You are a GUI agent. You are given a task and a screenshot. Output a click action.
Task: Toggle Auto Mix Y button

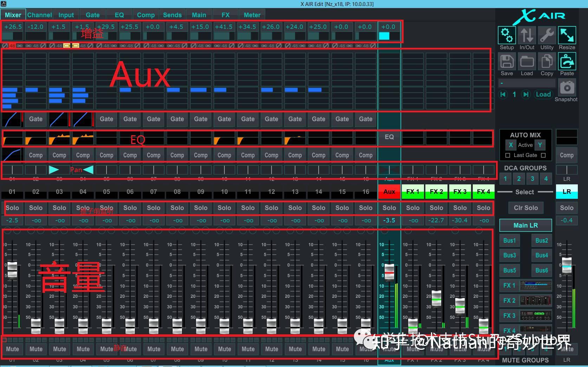tap(540, 145)
